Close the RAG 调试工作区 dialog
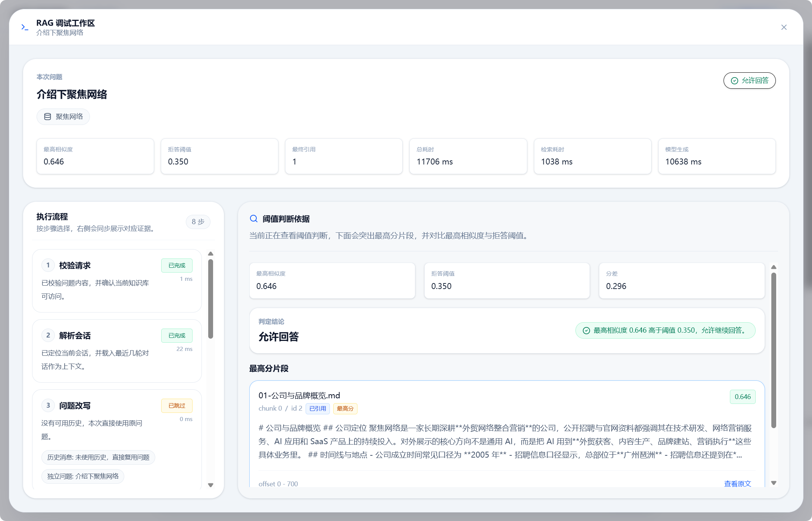The height and width of the screenshot is (521, 812). [784, 27]
